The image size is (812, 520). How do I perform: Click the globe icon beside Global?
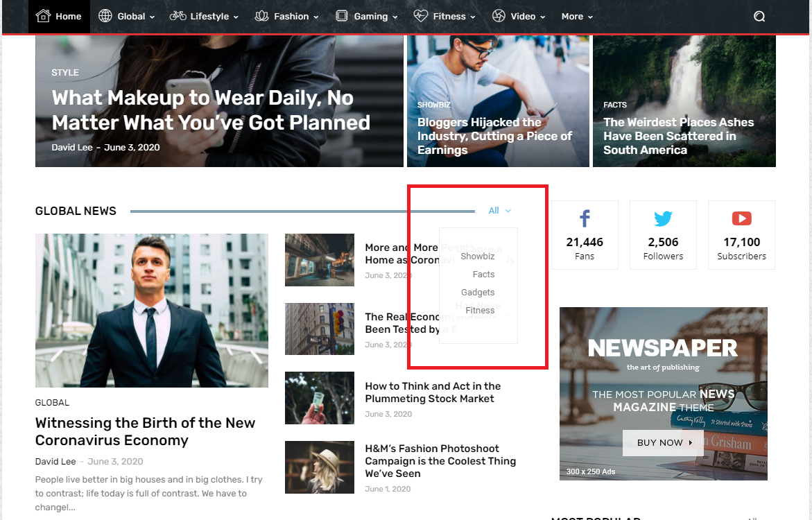[105, 16]
